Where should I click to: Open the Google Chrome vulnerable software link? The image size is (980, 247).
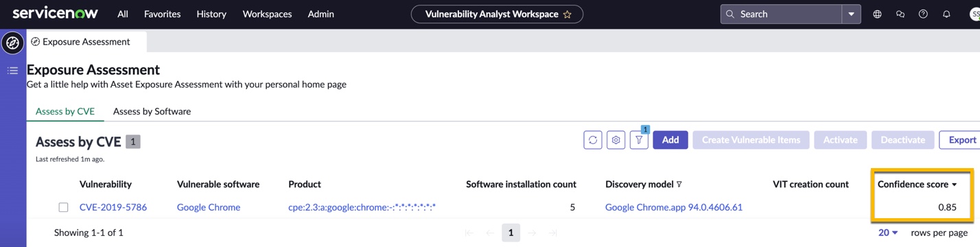click(x=209, y=207)
